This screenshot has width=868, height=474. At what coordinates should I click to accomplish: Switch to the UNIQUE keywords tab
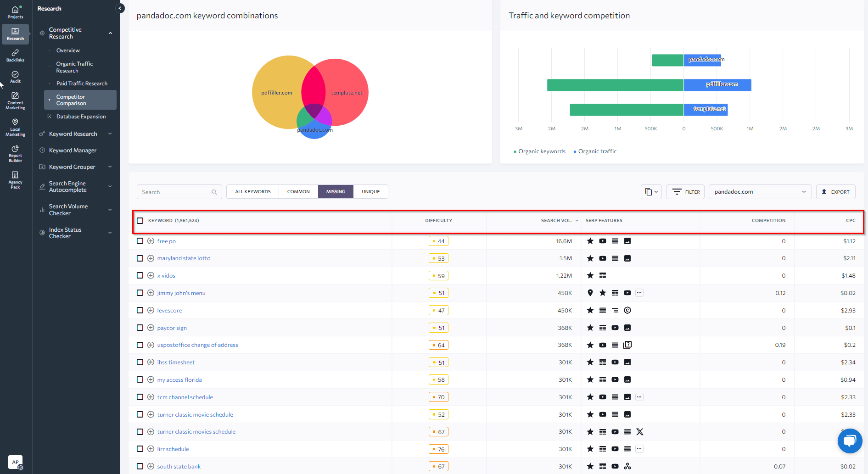click(370, 191)
